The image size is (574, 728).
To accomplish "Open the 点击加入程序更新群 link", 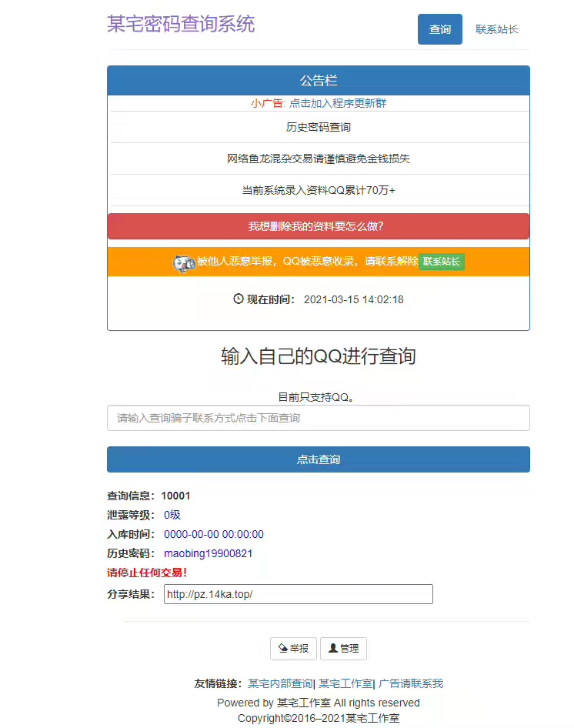I will (338, 103).
